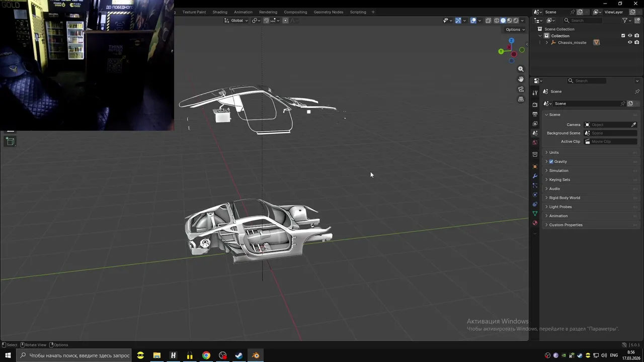Select material preview viewport shading

point(509,21)
